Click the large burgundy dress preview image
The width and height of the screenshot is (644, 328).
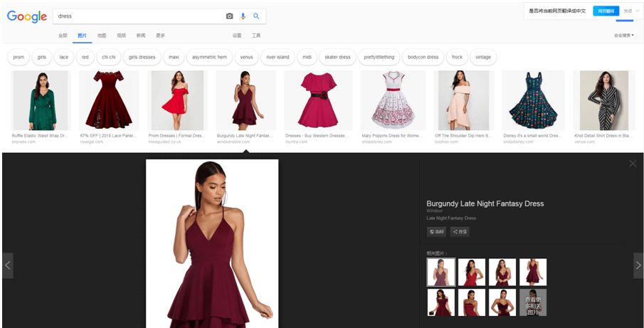[x=212, y=244]
